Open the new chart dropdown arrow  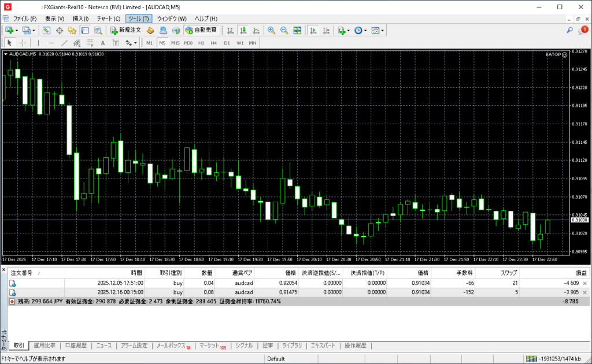tap(17, 30)
